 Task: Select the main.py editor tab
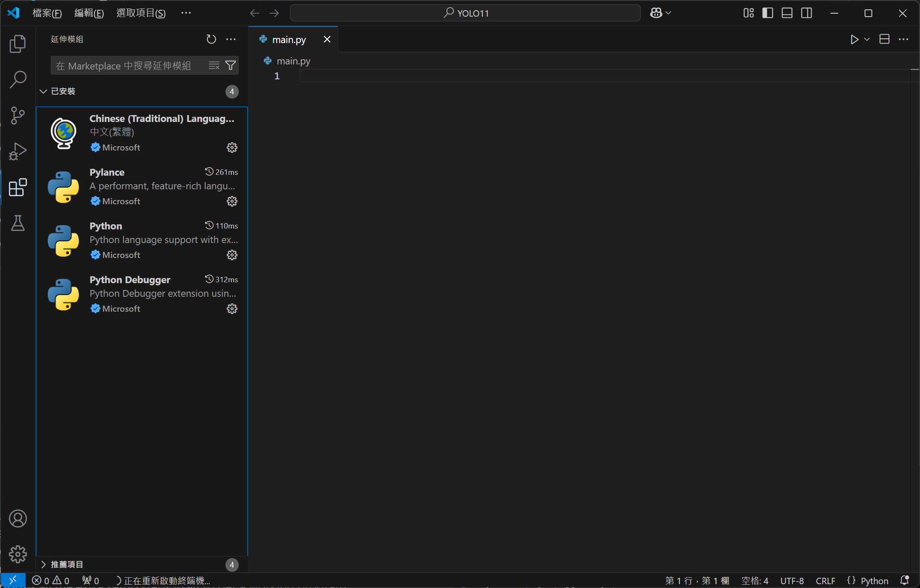click(289, 40)
